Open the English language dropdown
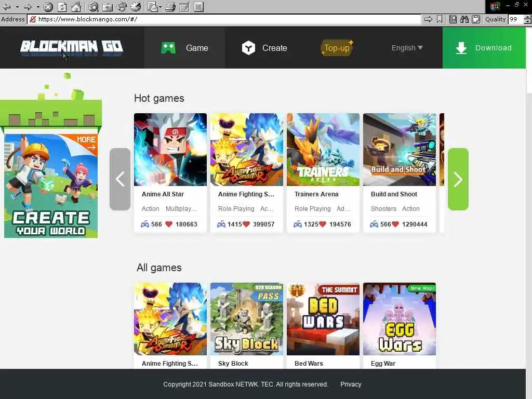The width and height of the screenshot is (532, 399). point(407,48)
